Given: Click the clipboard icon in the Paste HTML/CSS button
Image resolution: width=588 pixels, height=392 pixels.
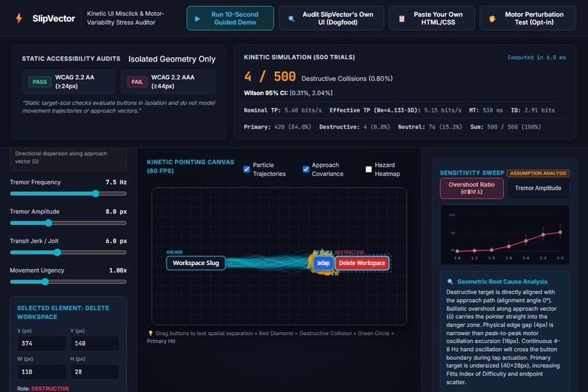Looking at the screenshot, I should [x=402, y=18].
